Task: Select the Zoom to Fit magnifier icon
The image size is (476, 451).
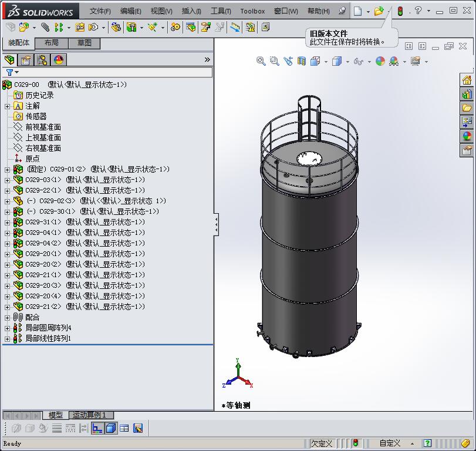Action: coord(262,61)
